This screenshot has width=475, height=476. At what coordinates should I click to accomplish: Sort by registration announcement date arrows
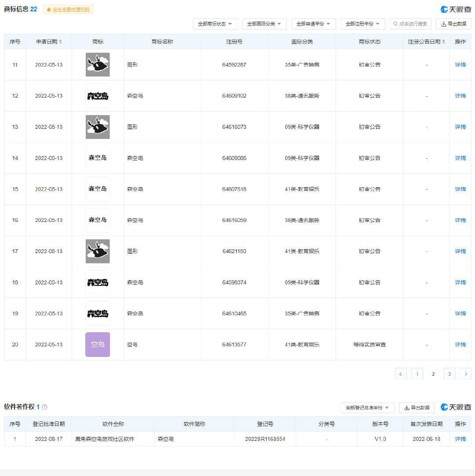pos(443,42)
